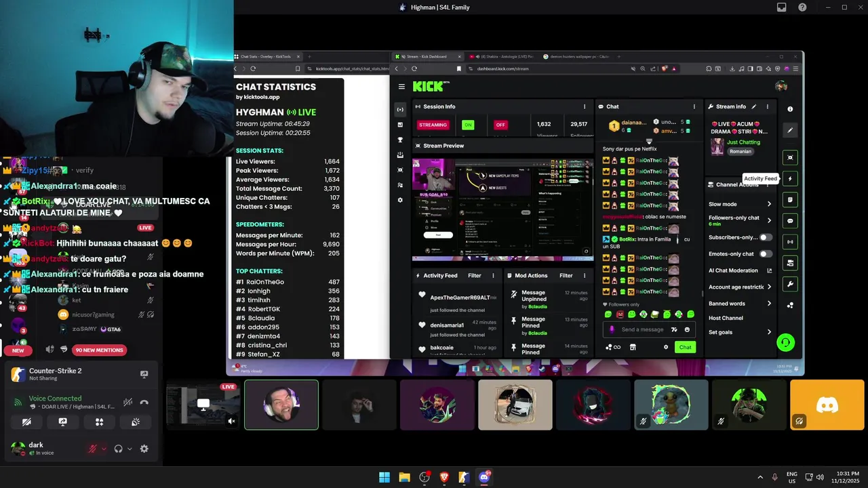Toggle wrench widget in right rail
868x488 pixels.
click(790, 284)
